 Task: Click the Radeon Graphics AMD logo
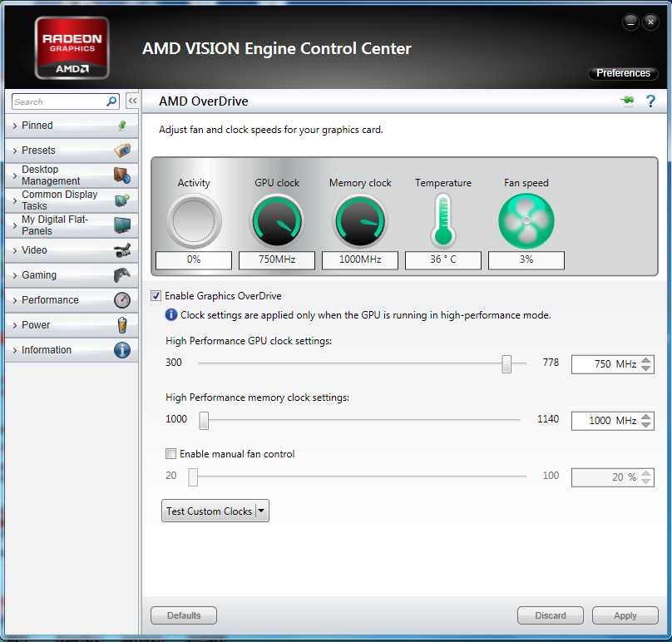pyautogui.click(x=72, y=48)
